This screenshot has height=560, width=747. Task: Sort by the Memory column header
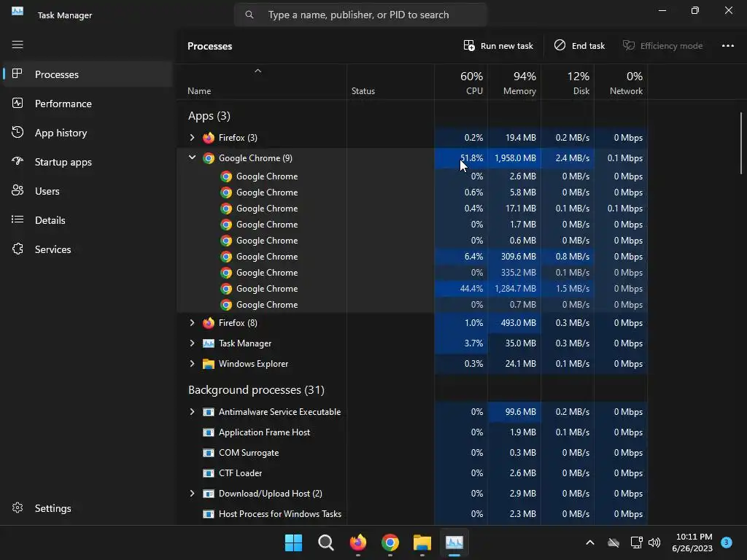point(514,82)
